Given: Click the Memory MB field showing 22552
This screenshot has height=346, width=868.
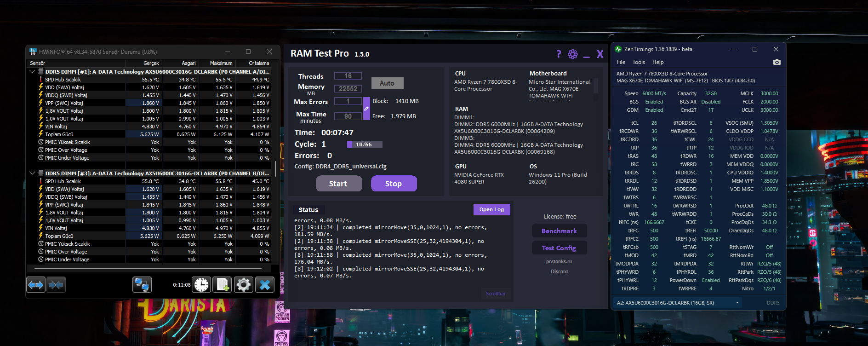Looking at the screenshot, I should click(x=348, y=89).
